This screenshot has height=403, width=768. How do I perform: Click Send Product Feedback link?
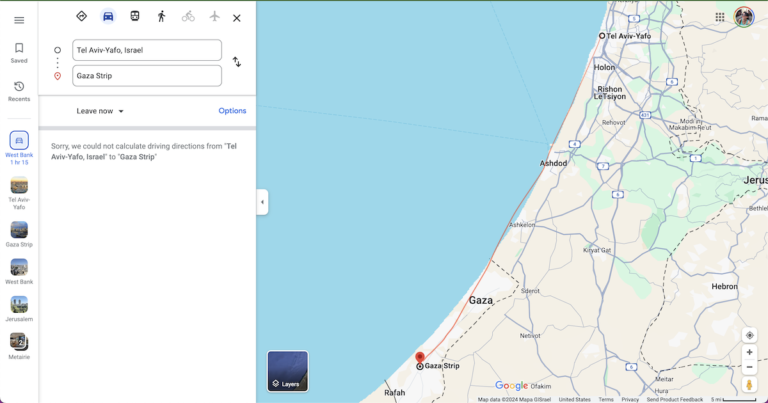pyautogui.click(x=674, y=400)
